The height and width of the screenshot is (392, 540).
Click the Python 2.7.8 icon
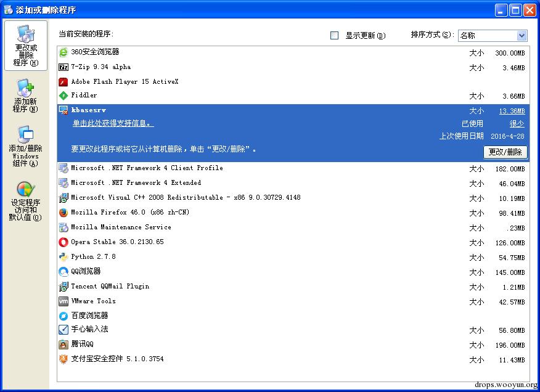[x=63, y=257]
